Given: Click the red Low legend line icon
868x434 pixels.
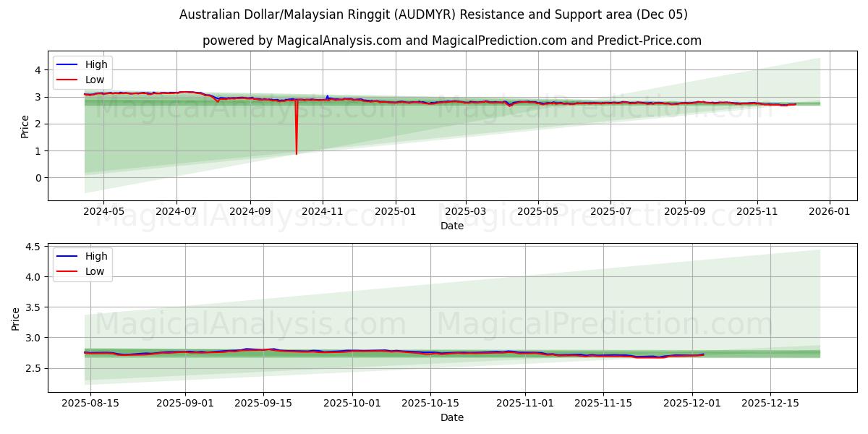Looking at the screenshot, I should click(67, 78).
